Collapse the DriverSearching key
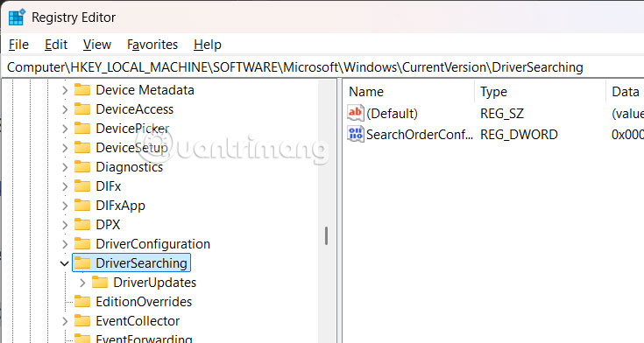Screen dimensions: 644x343 point(65,263)
